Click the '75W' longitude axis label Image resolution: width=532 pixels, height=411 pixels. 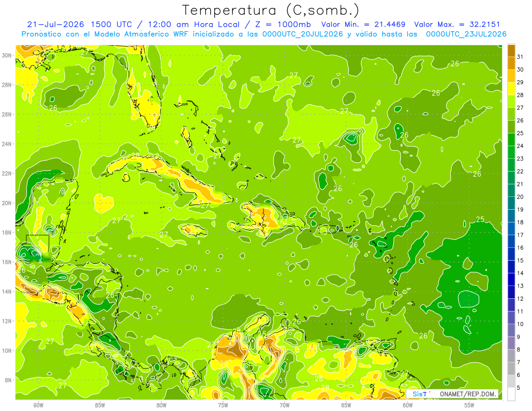[x=223, y=405]
